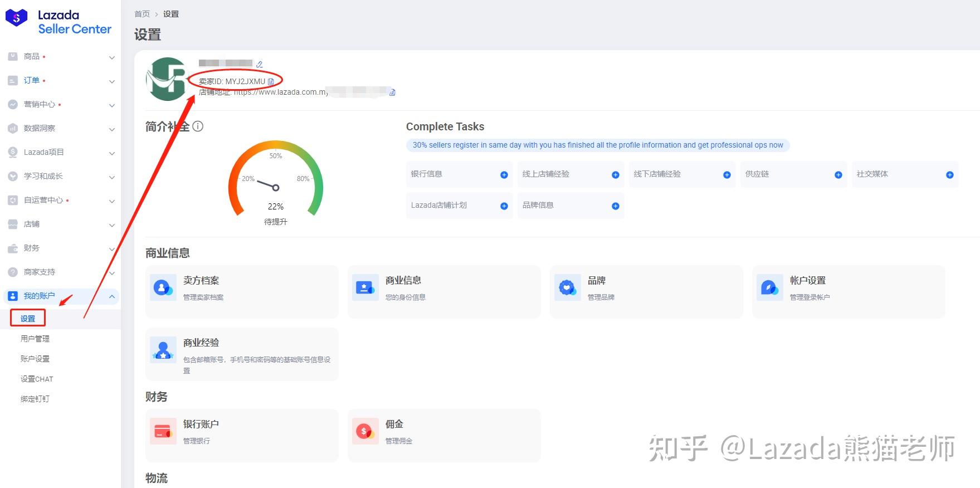Open the 银行账户 card icon
The width and height of the screenshot is (980, 488).
(163, 432)
